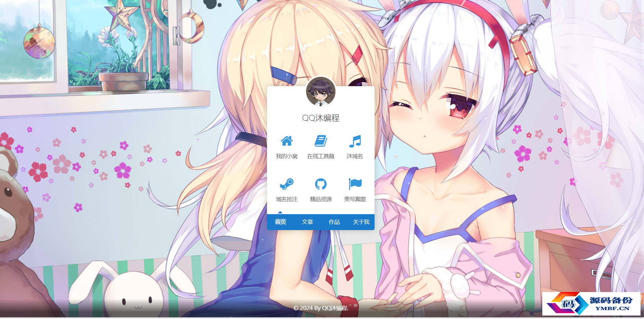Image resolution: width=644 pixels, height=319 pixels.
Task: Open the 在线工具箱 text link
Action: pos(321,156)
